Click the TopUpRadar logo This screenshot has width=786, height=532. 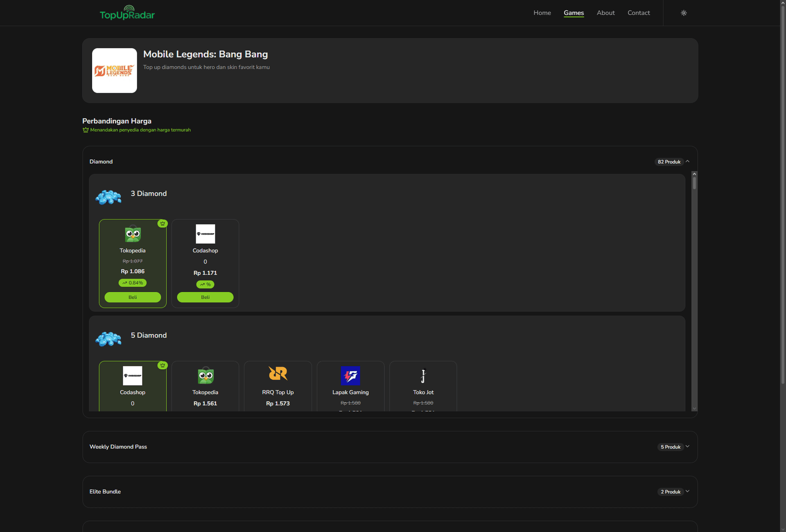(x=127, y=13)
